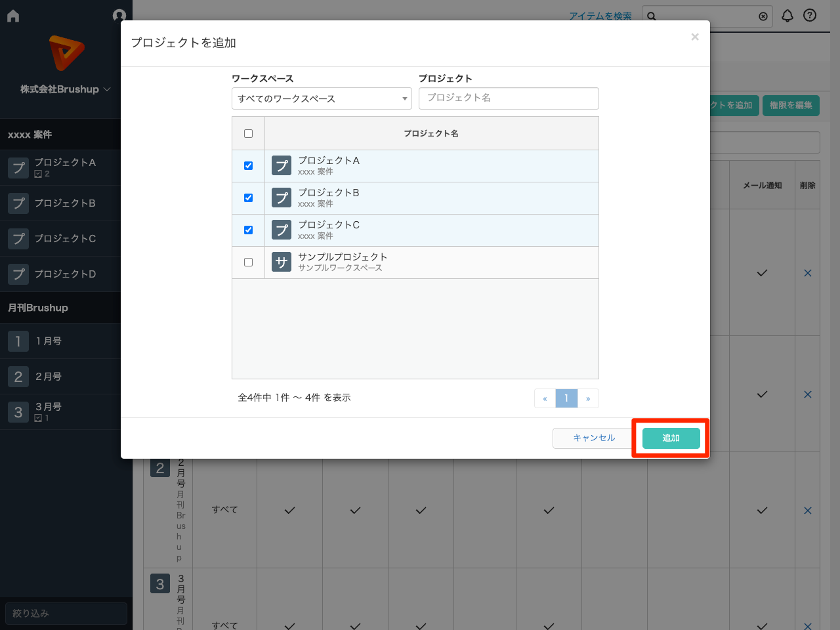Click the Brushup company logo
840x630 pixels.
click(67, 53)
